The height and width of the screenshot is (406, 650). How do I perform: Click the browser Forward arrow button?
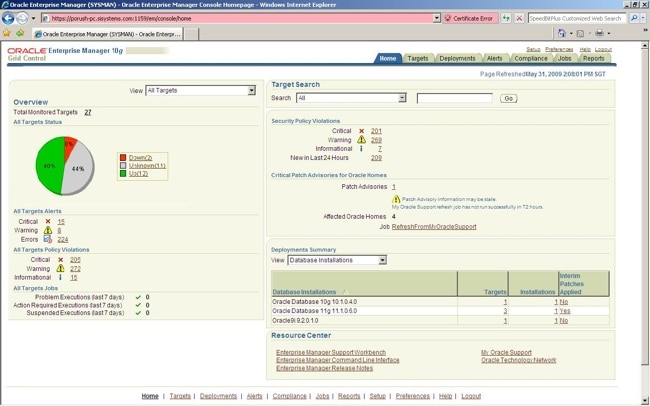click(x=22, y=18)
